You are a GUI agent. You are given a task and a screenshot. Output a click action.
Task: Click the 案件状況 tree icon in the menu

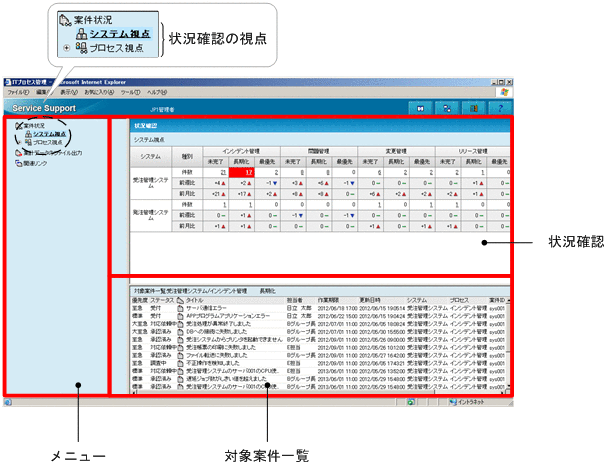[19, 126]
